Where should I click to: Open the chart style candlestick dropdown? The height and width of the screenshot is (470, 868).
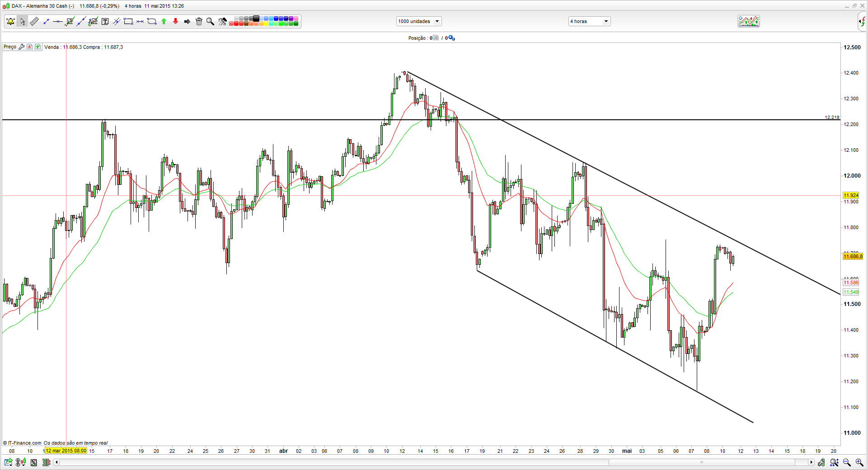click(20, 462)
